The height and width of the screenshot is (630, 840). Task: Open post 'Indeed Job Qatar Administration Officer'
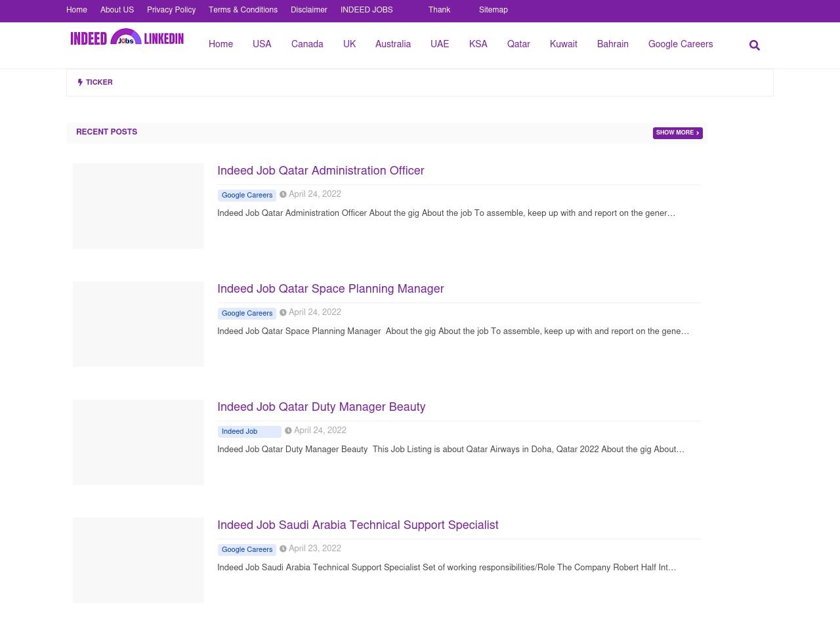pos(321,171)
